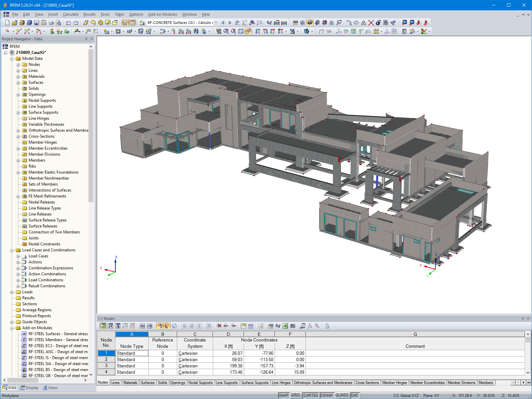532x399 pixels.
Task: Toggle OSNAP in the status bar
Action: (327, 395)
